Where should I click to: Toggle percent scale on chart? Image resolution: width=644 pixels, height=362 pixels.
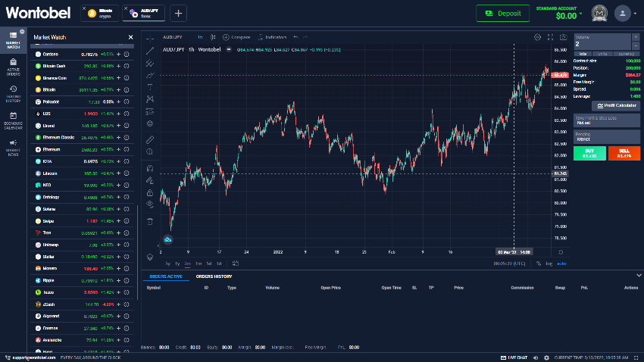tap(539, 264)
